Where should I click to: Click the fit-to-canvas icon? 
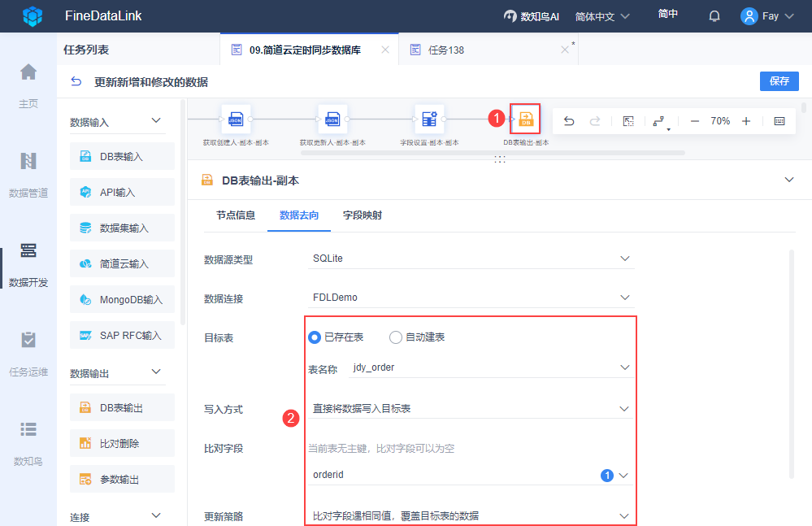pos(628,121)
